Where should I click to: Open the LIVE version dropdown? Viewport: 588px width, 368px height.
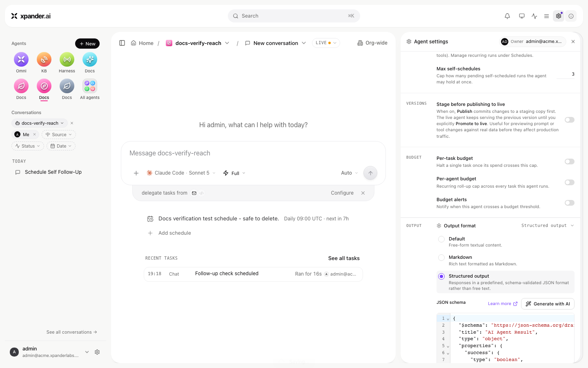pos(326,43)
